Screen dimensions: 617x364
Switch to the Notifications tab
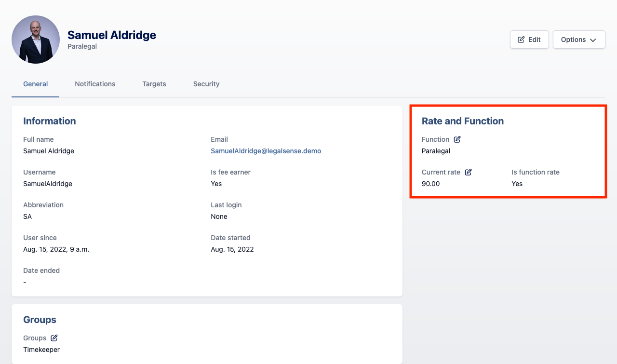[x=95, y=84]
